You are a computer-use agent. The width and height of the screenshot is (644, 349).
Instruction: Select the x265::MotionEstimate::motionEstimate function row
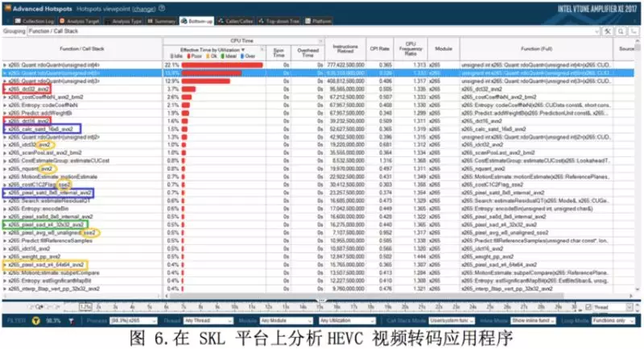click(317, 177)
